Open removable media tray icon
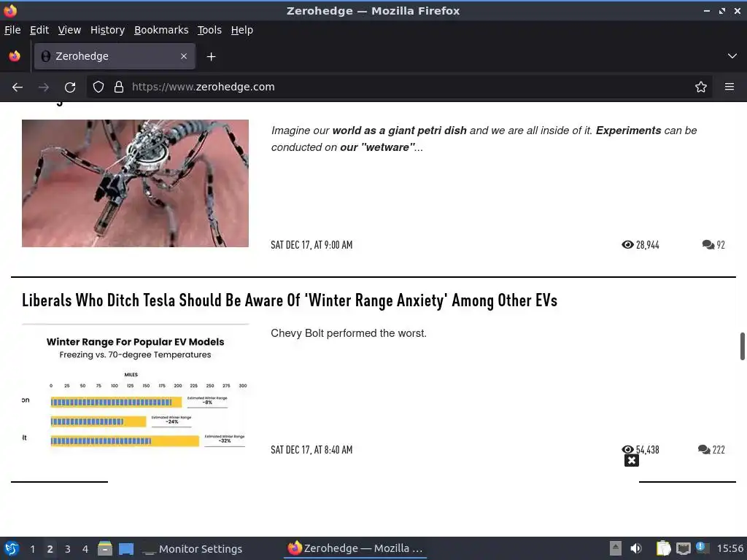This screenshot has width=747, height=560. click(x=615, y=548)
